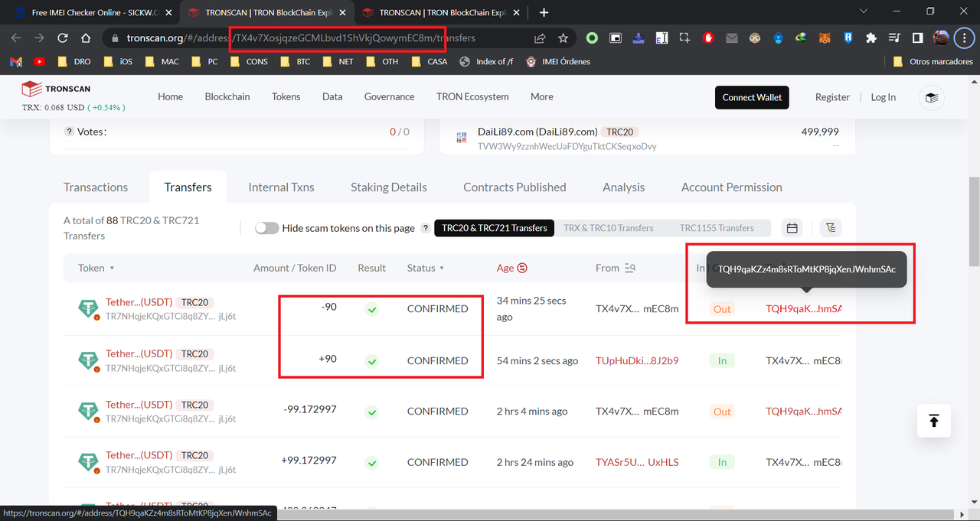Switch to the Contracts Published tab
Viewport: 980px width, 521px height.
click(514, 187)
